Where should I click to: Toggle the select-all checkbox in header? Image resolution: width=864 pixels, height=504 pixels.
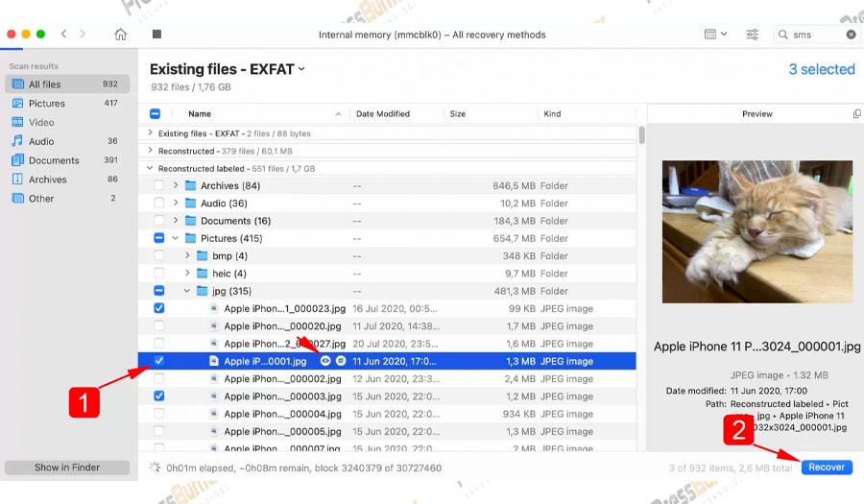point(156,114)
